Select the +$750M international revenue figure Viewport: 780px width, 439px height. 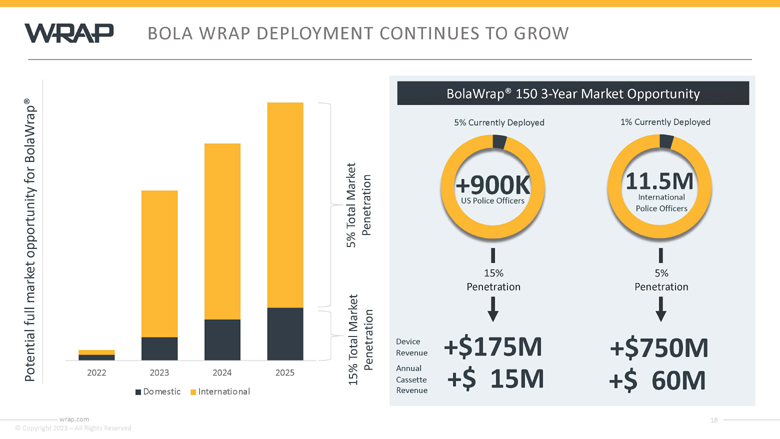point(659,348)
